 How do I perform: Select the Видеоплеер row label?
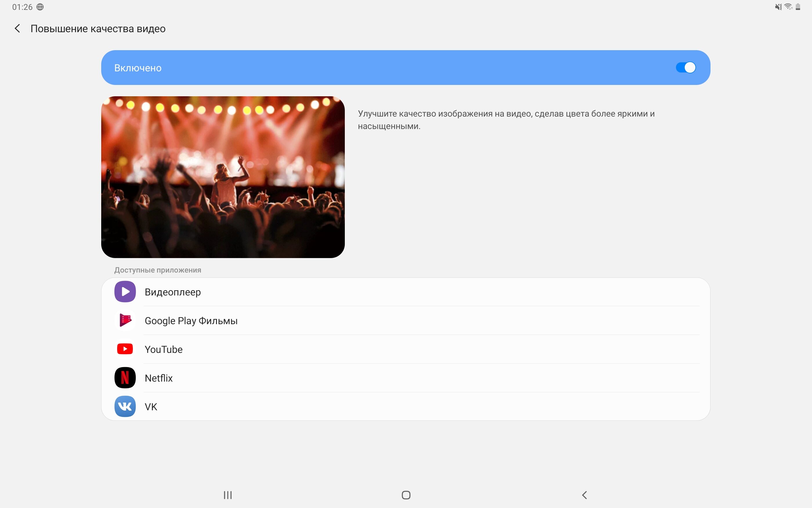173,292
